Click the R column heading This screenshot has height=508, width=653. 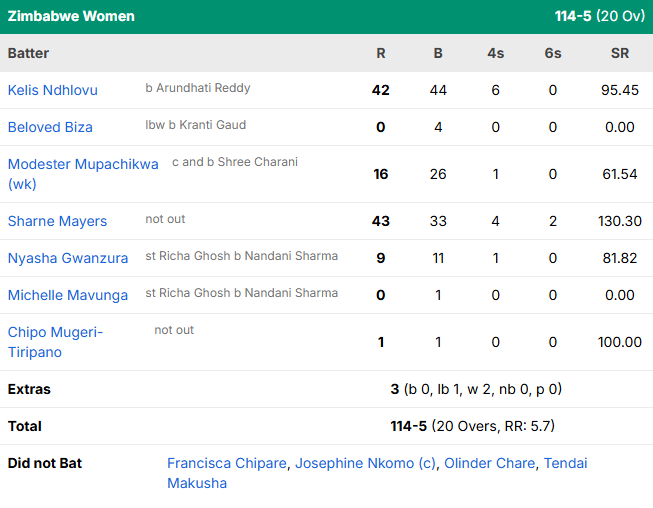pos(381,53)
